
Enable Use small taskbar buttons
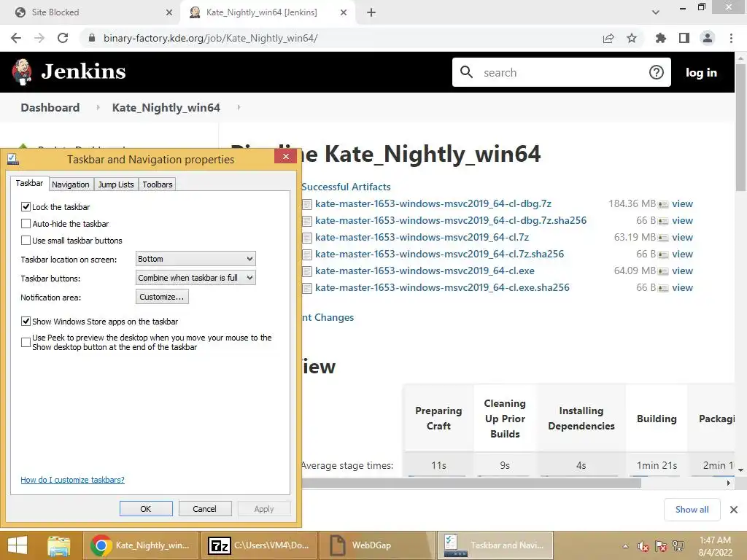coord(26,240)
